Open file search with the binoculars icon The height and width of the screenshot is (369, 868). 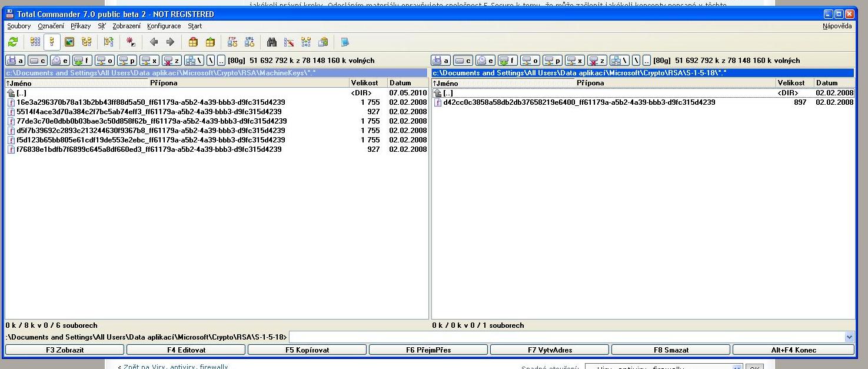pyautogui.click(x=272, y=42)
